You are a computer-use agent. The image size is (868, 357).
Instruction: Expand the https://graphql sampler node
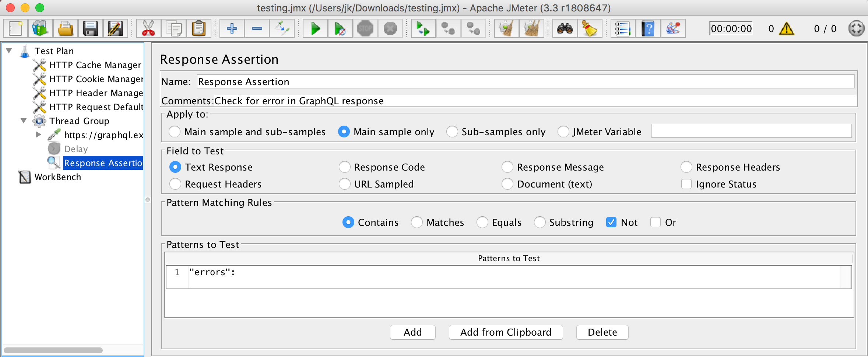[x=38, y=135]
